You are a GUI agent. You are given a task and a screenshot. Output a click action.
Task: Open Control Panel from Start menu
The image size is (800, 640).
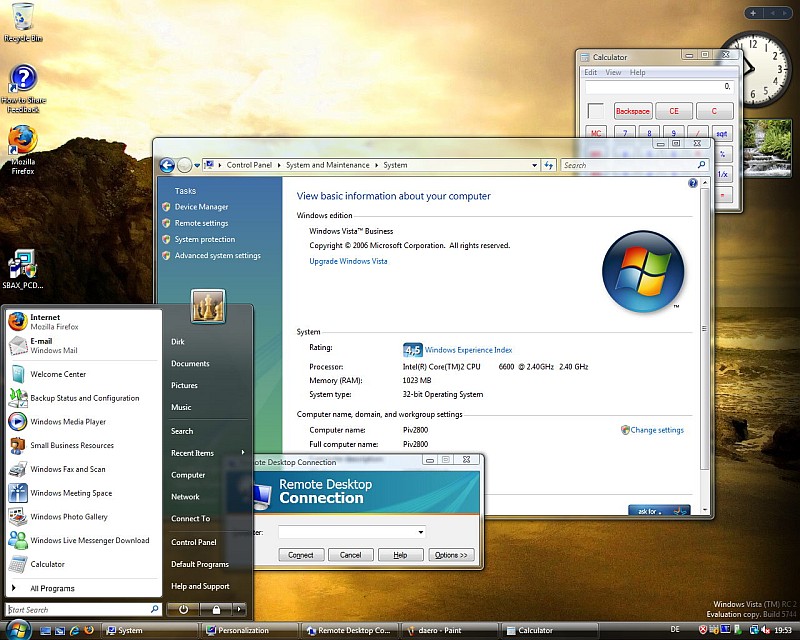pyautogui.click(x=193, y=542)
